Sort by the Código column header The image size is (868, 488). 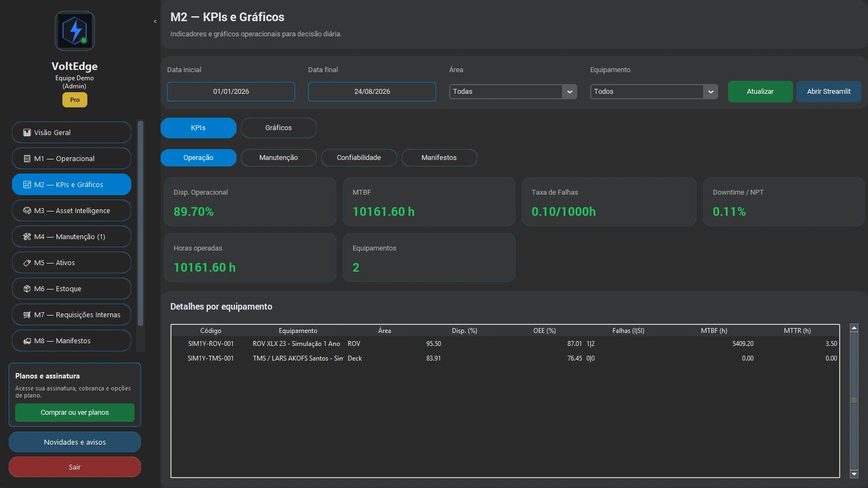click(x=210, y=331)
